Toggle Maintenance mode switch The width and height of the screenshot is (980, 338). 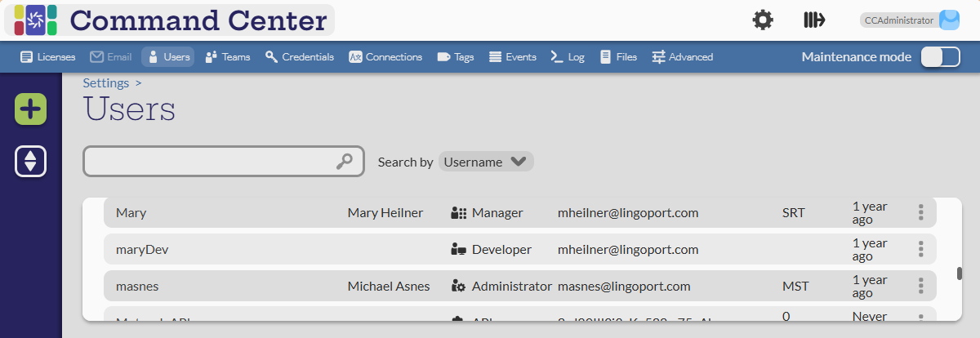click(x=940, y=57)
